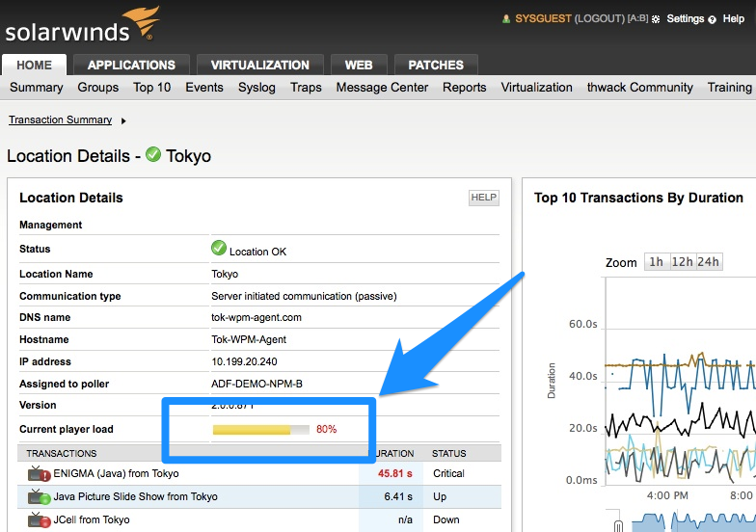Screen dimensions: 756x532
Task: Click the SolarWinds logo
Action: (82, 25)
